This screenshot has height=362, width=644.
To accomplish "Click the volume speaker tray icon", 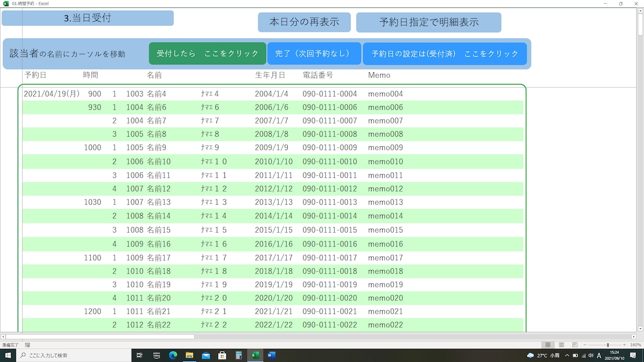I will [x=591, y=356].
